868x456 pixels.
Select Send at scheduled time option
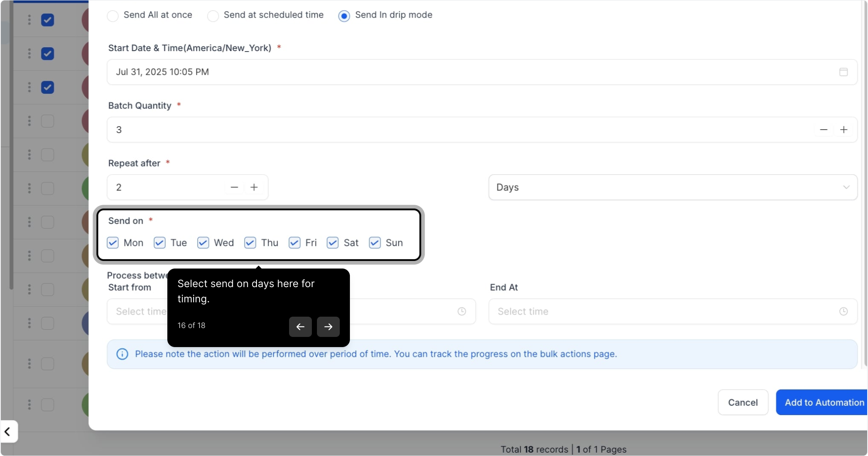coord(213,16)
